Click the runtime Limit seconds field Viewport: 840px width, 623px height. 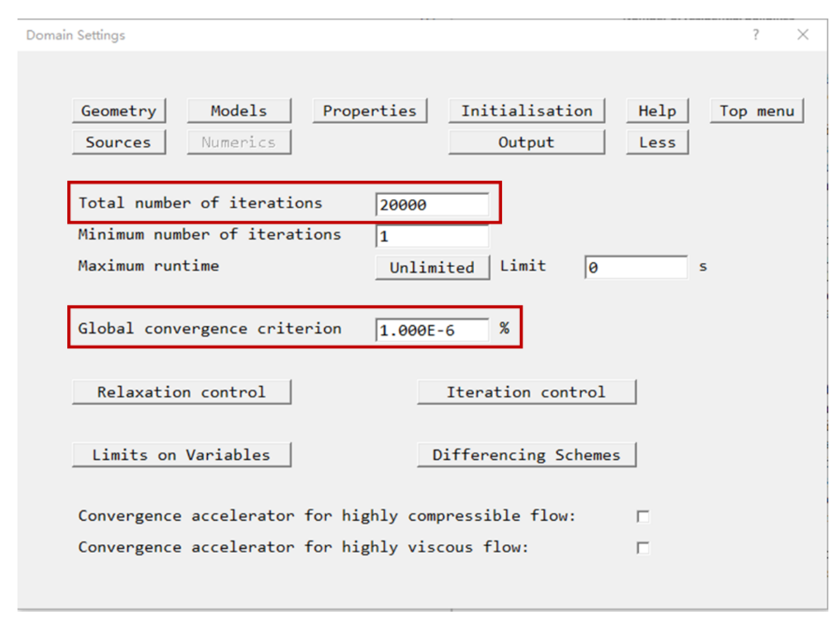635,267
